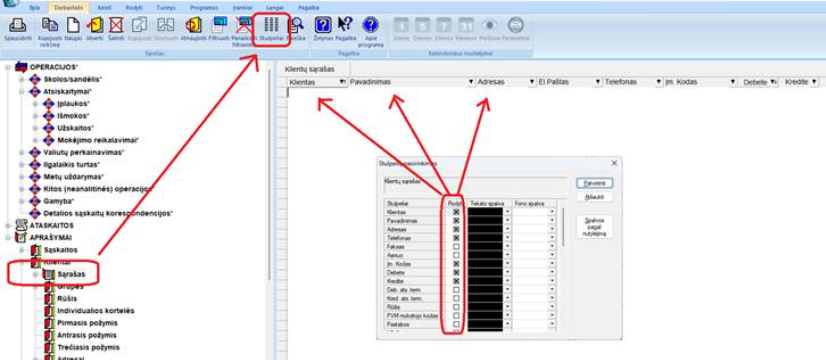Click the Atverti open icon

95,25
